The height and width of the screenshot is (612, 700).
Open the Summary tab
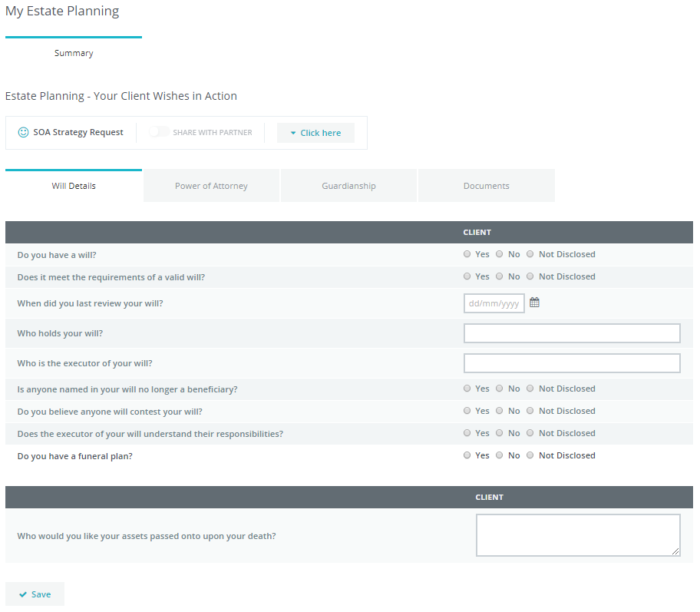(x=74, y=53)
